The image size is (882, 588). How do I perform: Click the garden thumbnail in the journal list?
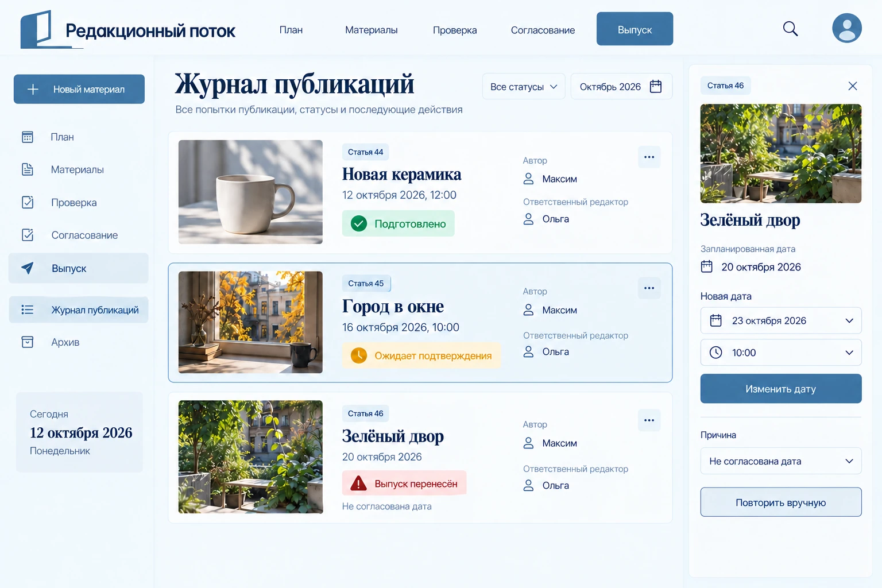[250, 457]
